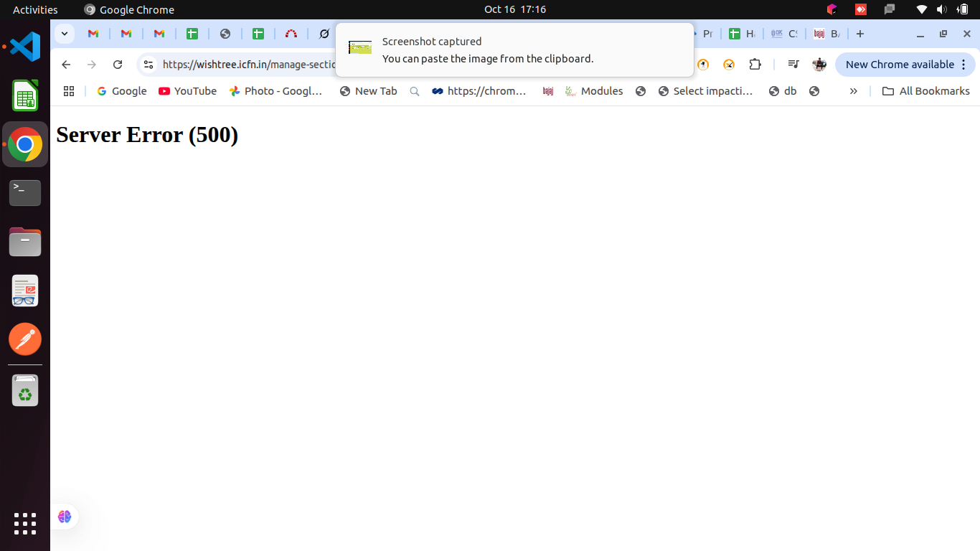Open the Modules bookmark
This screenshot has width=980, height=551.
(x=594, y=91)
